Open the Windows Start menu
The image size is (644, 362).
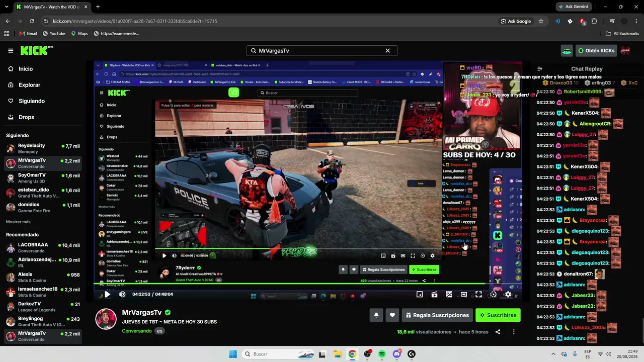click(232, 354)
